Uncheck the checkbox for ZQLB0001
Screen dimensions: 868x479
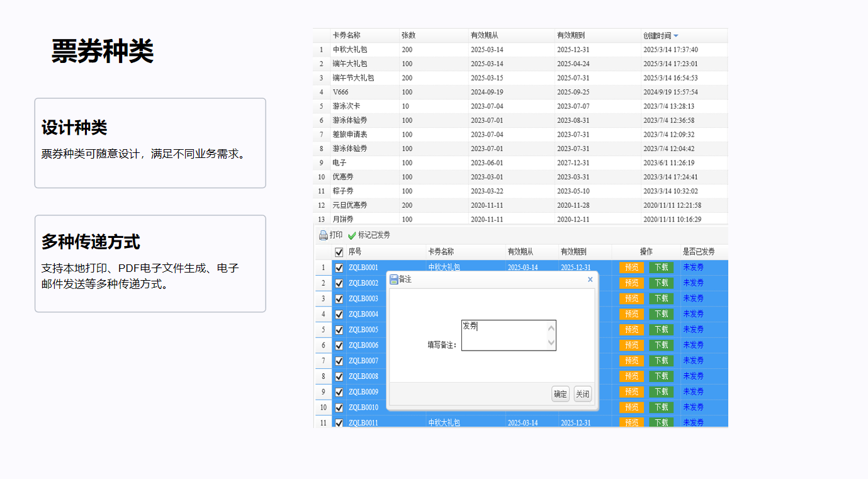(339, 268)
